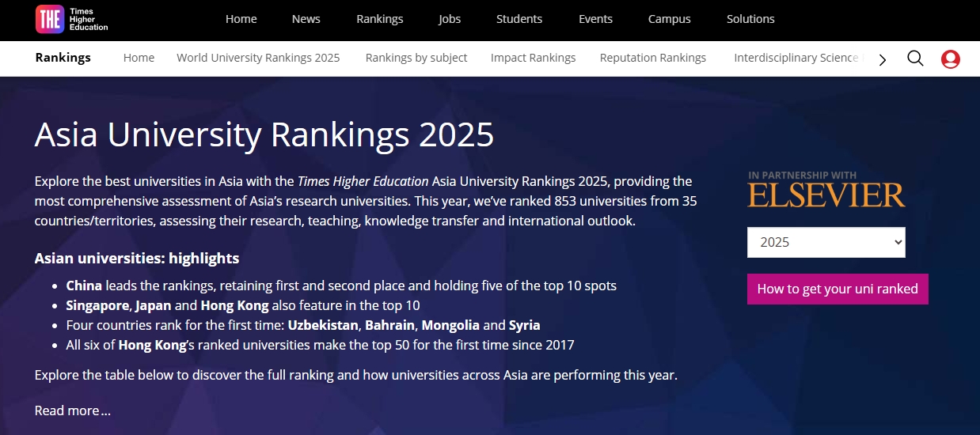The width and height of the screenshot is (980, 435).
Task: Open World University Rankings 2025 tab
Action: pyautogui.click(x=258, y=58)
